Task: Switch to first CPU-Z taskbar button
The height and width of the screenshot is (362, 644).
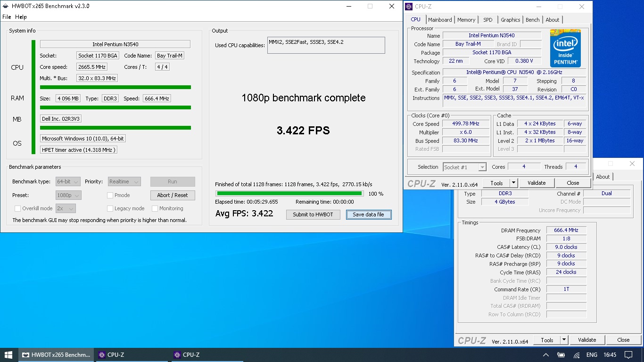Action: coord(132,355)
